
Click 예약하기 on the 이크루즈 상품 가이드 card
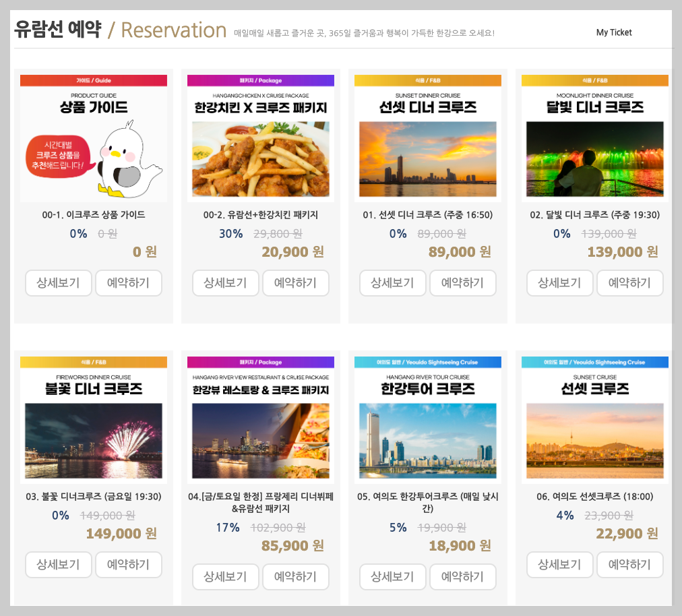point(129,283)
